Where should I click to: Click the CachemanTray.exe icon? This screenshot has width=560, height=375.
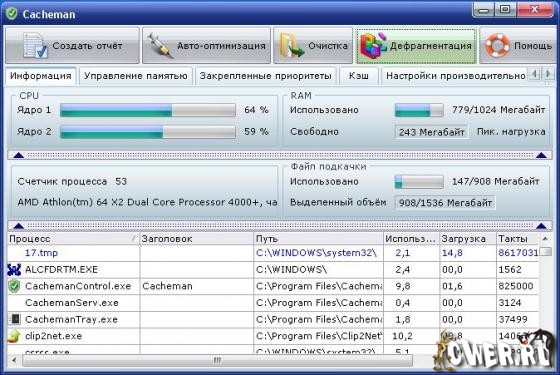[x=14, y=319]
